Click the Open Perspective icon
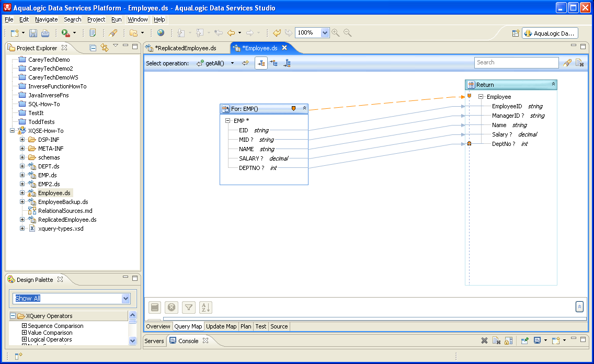Image resolution: width=594 pixels, height=364 pixels. click(515, 33)
